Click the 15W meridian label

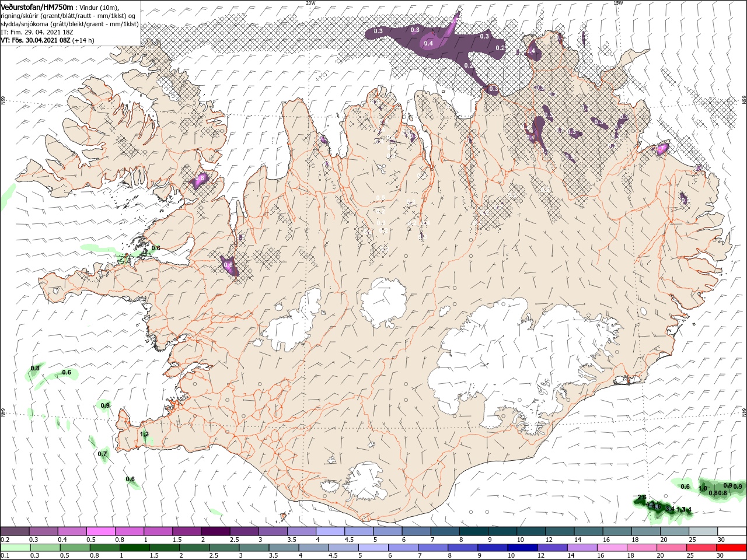(618, 3)
